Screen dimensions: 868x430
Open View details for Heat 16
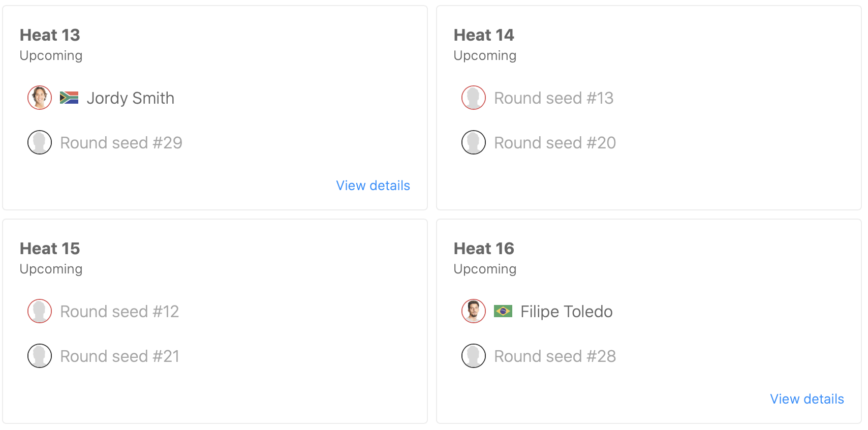(807, 399)
